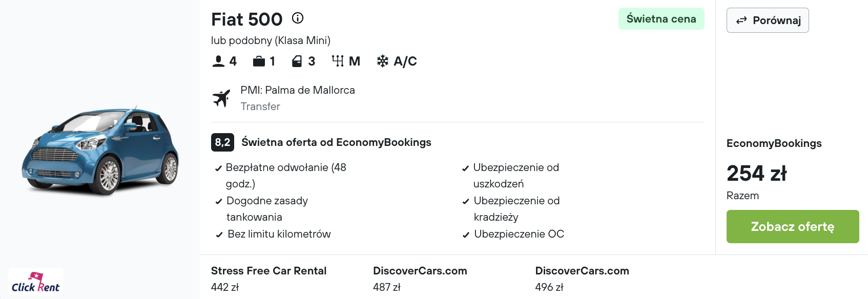The image size is (868, 299).
Task: Click the airplane pickup location icon
Action: pos(221,98)
